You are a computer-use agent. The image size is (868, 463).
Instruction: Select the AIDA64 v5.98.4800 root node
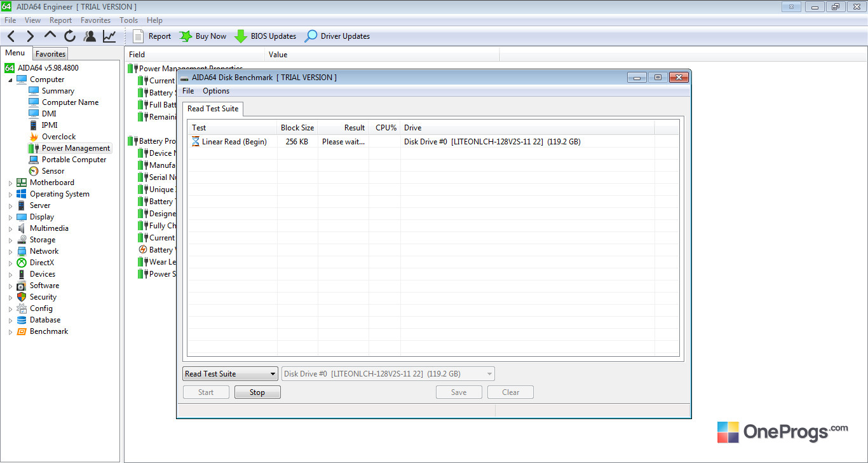click(x=48, y=68)
